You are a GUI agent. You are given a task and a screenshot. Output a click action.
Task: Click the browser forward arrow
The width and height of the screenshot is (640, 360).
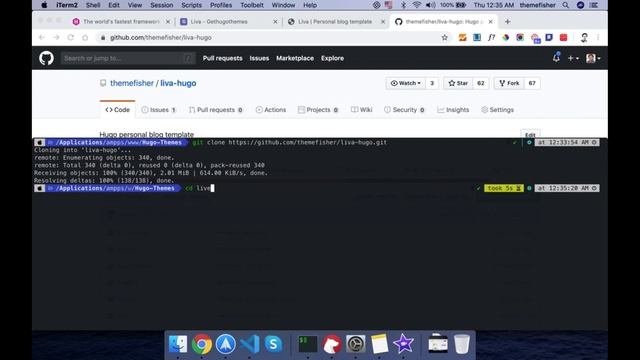[x=56, y=38]
